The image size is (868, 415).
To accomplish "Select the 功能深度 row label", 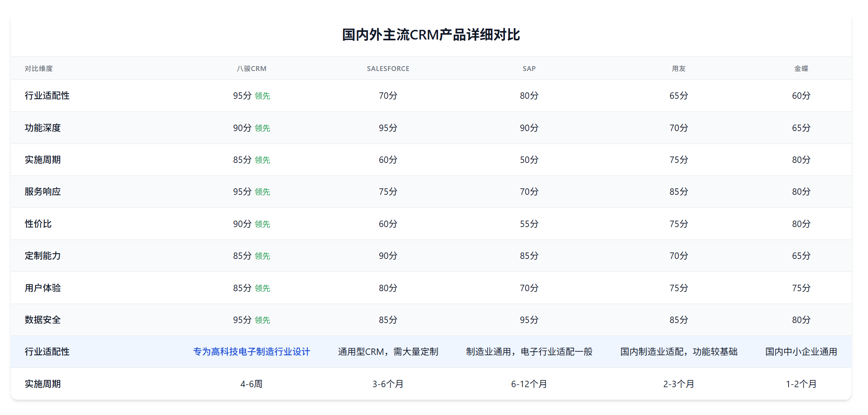I will pyautogui.click(x=43, y=128).
